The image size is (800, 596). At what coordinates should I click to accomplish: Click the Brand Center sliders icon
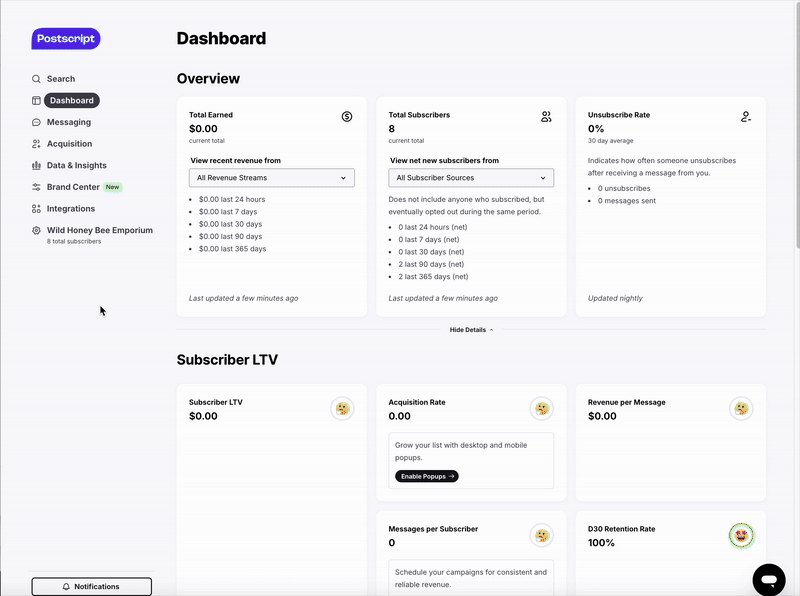coord(36,187)
